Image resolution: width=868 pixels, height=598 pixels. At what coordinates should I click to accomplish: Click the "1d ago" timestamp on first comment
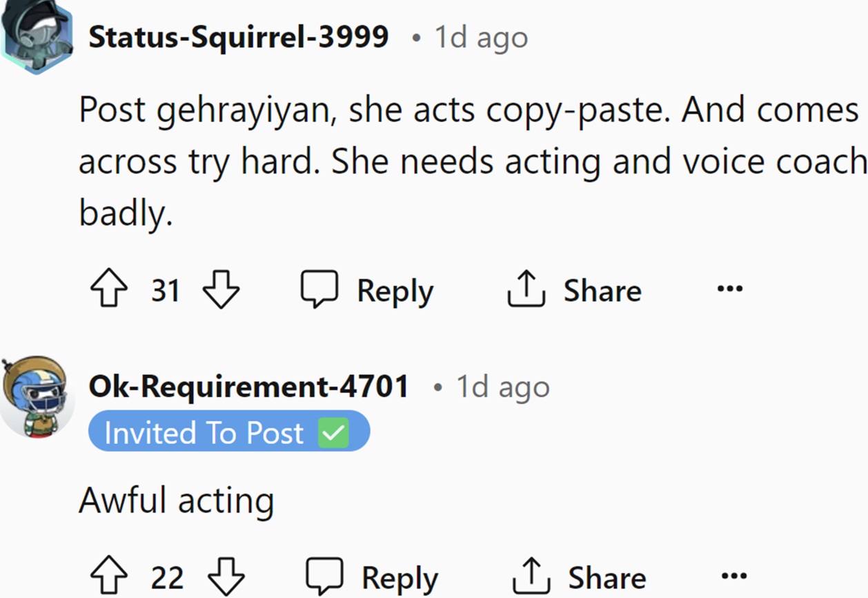481,37
